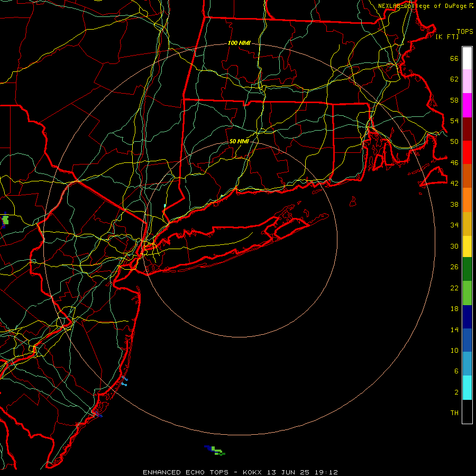Click the dark green legend swatch

tap(467, 269)
